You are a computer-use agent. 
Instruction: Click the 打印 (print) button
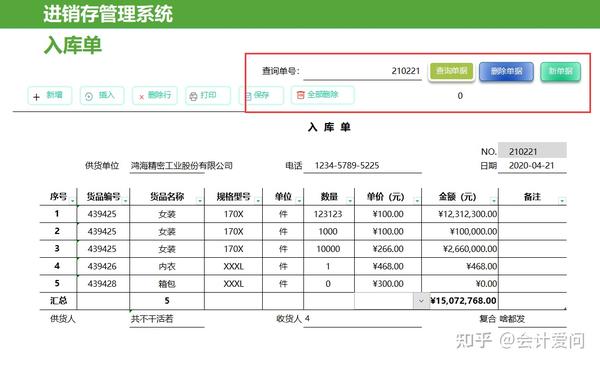point(208,96)
